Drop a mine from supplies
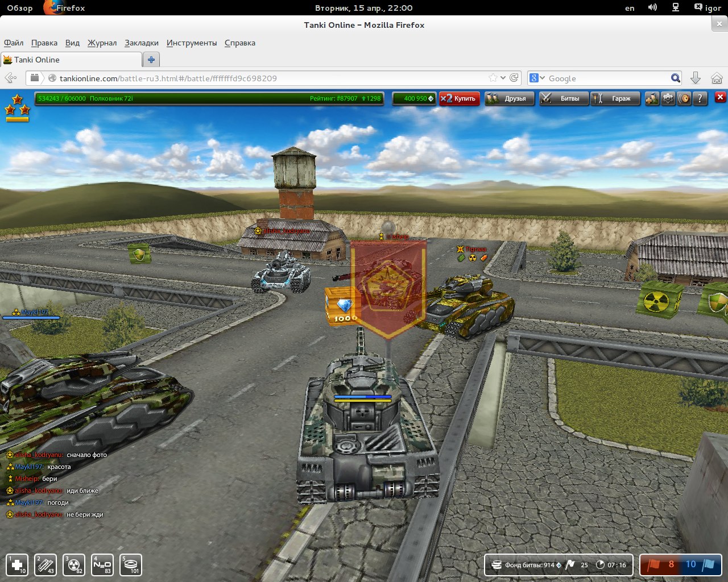The height and width of the screenshot is (582, 728). (131, 565)
